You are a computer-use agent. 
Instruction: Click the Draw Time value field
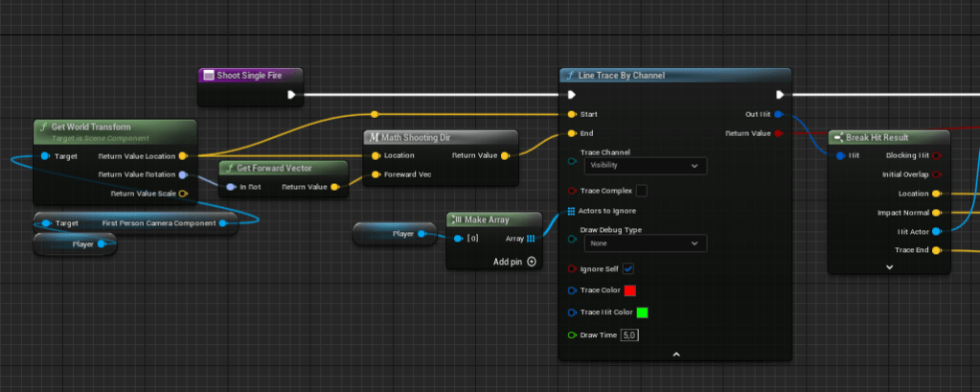click(629, 334)
